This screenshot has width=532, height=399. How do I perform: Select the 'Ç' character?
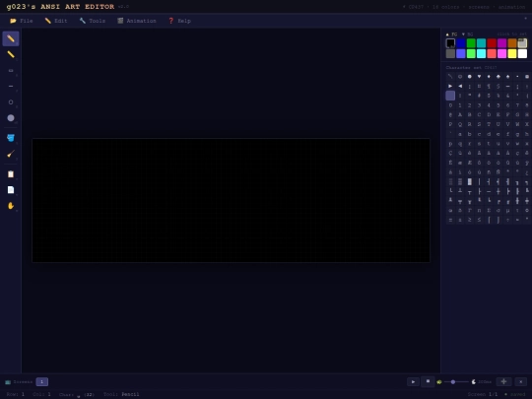(450, 153)
